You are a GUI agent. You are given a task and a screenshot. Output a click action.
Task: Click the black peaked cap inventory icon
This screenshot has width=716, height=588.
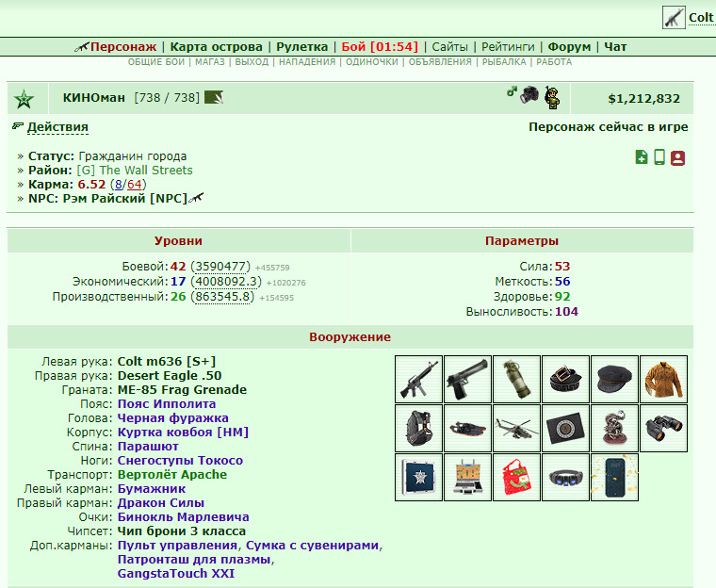[614, 379]
